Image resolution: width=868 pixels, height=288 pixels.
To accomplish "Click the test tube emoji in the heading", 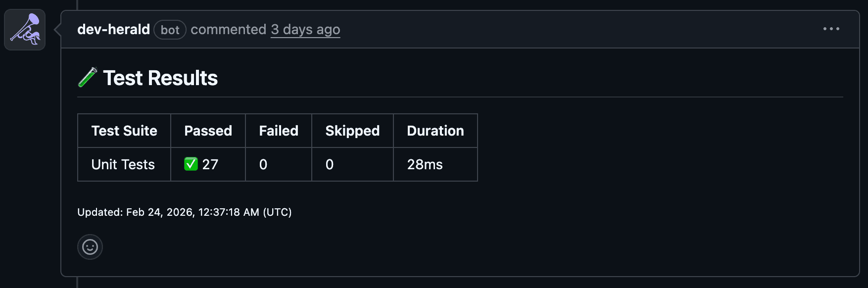I will (x=88, y=77).
